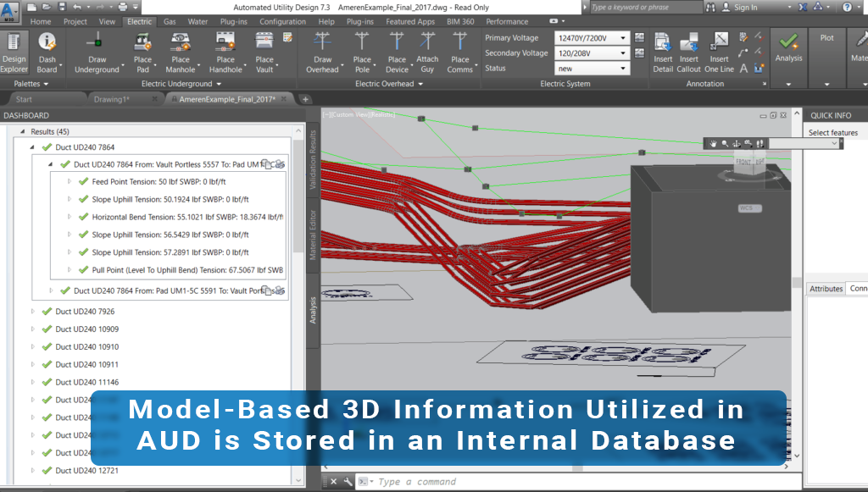This screenshot has width=868, height=492.
Task: Select Slope Uphill Tension: 50.1924 lbf row
Action: pyautogui.click(x=170, y=199)
